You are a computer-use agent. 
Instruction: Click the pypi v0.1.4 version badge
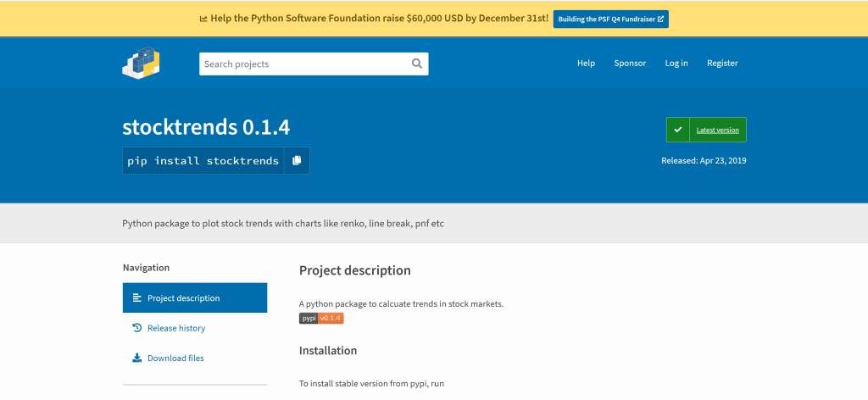[x=321, y=318]
